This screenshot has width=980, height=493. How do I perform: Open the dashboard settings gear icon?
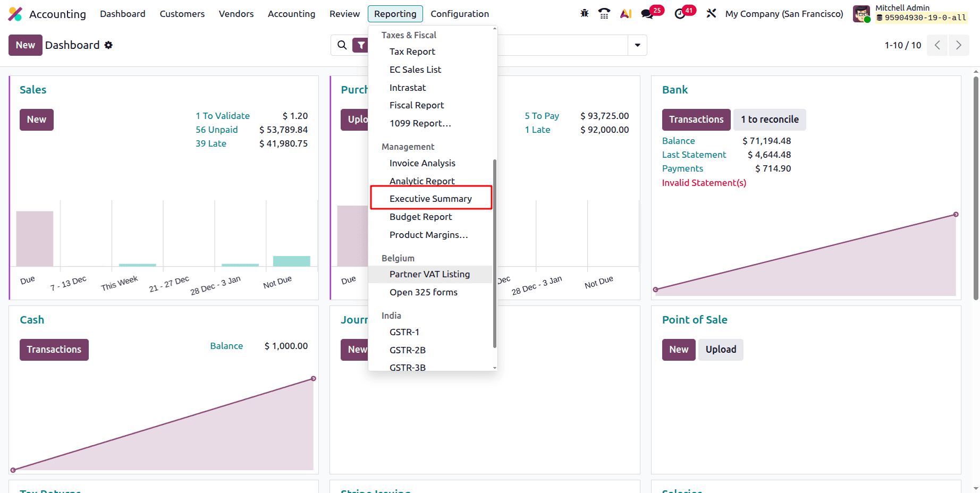pos(108,45)
